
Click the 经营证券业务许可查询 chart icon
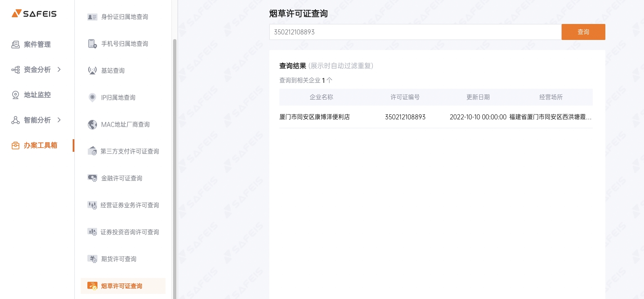point(92,205)
